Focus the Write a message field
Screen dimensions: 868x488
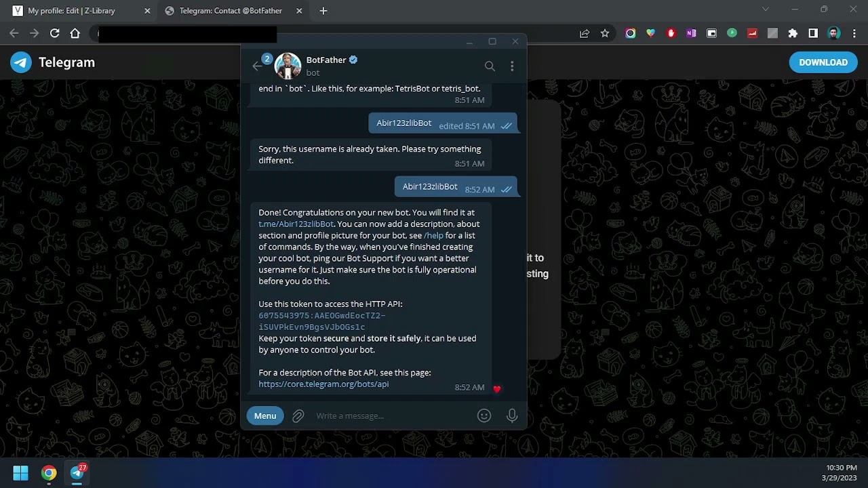(392, 415)
